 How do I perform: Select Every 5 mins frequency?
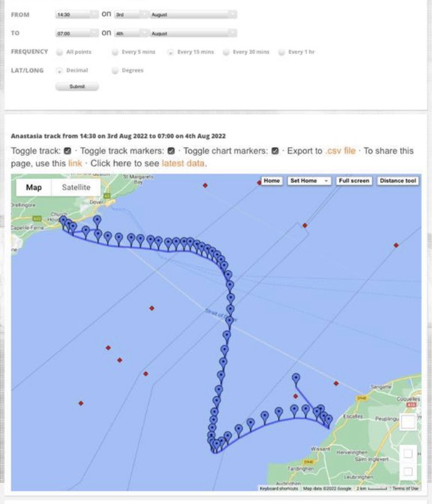pyautogui.click(x=115, y=52)
